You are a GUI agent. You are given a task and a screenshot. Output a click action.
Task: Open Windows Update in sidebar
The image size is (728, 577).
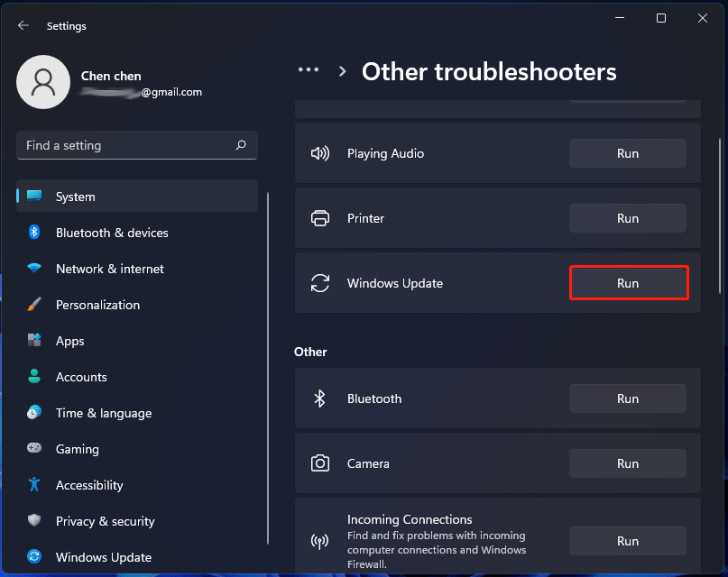click(137, 557)
